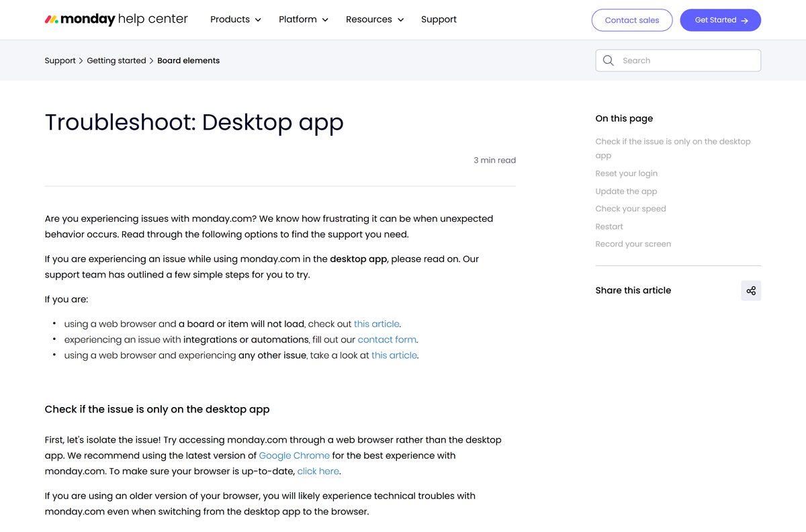Click the 'On this page' heading
Image resolution: width=806 pixels, height=532 pixels.
click(x=624, y=118)
